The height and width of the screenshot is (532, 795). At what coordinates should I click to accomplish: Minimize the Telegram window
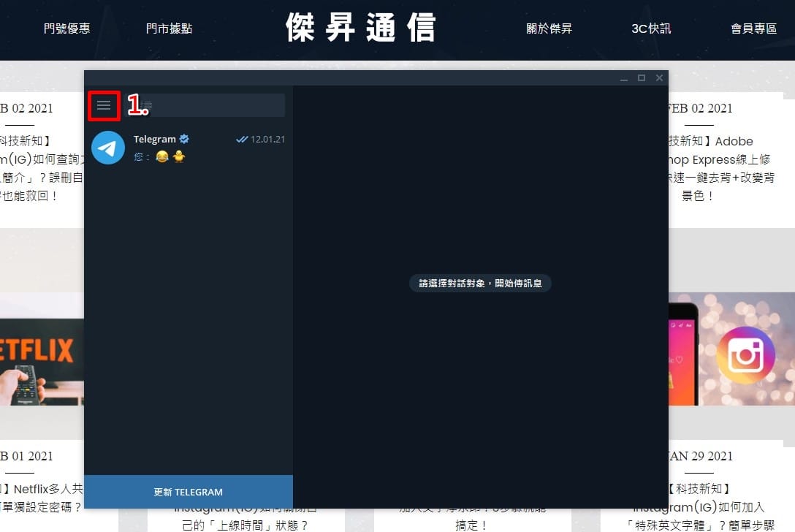coord(624,77)
